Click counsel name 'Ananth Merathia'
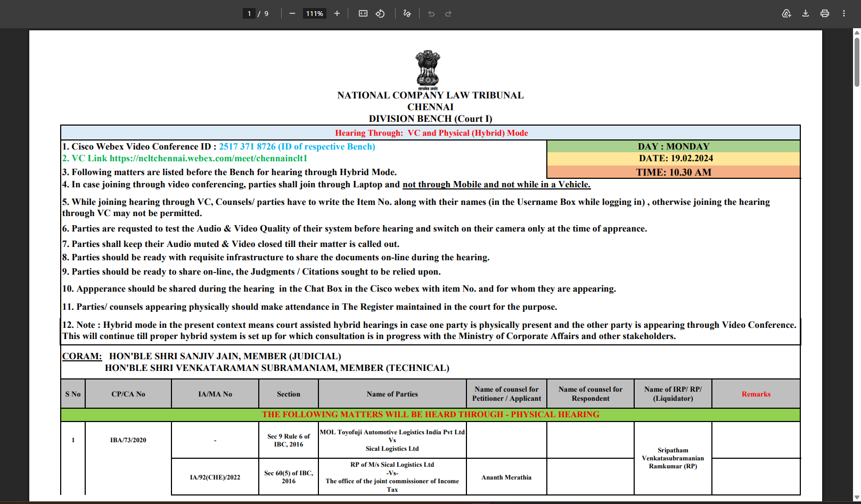Screen dimensions: 861x504 [x=506, y=477]
